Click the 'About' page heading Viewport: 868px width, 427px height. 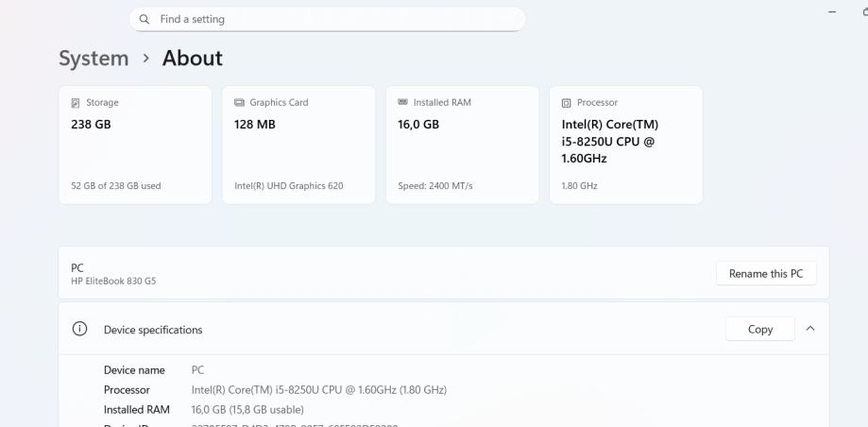point(193,59)
